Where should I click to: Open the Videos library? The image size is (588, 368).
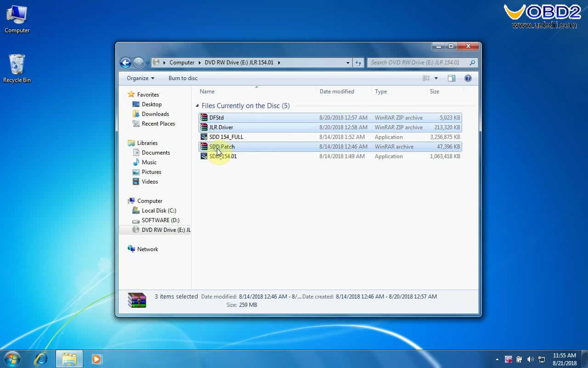(x=150, y=182)
